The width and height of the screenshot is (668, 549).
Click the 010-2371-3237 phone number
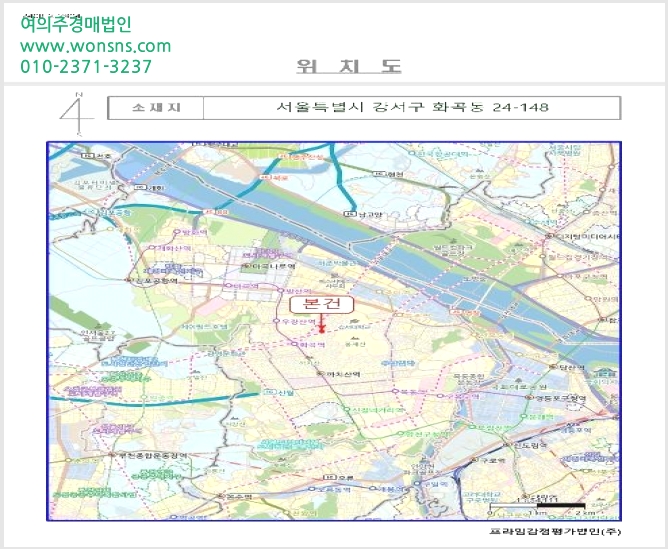(86, 66)
